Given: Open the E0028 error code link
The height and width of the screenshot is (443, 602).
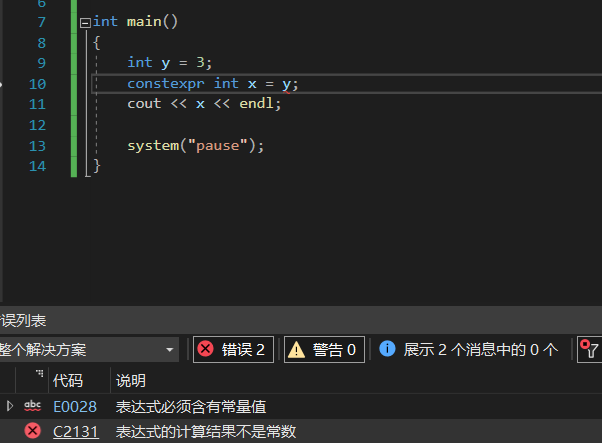Looking at the screenshot, I should pyautogui.click(x=75, y=406).
